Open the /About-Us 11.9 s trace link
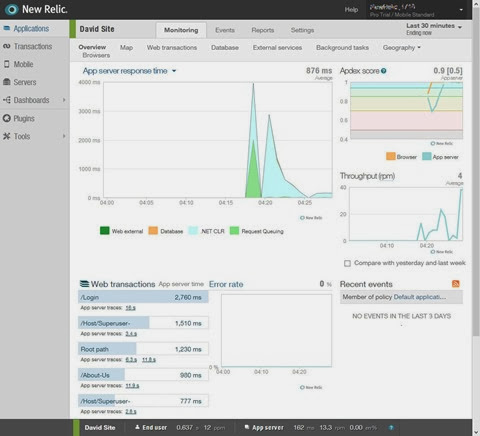 [x=132, y=386]
